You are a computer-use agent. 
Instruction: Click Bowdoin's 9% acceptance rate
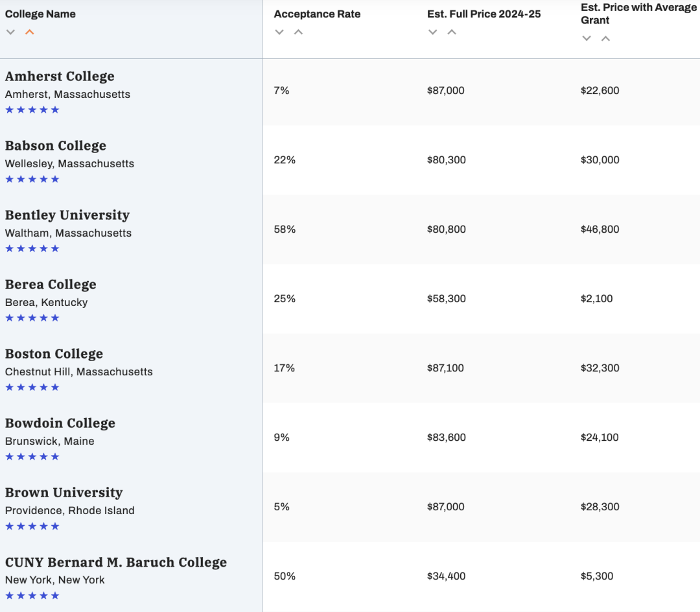click(282, 438)
